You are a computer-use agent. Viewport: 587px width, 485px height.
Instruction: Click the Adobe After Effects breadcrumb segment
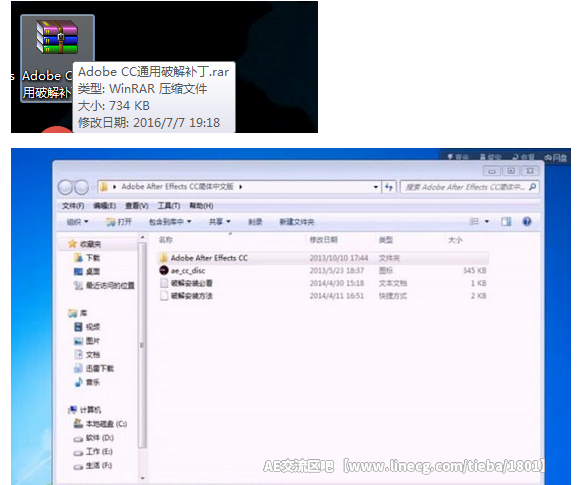click(x=177, y=187)
